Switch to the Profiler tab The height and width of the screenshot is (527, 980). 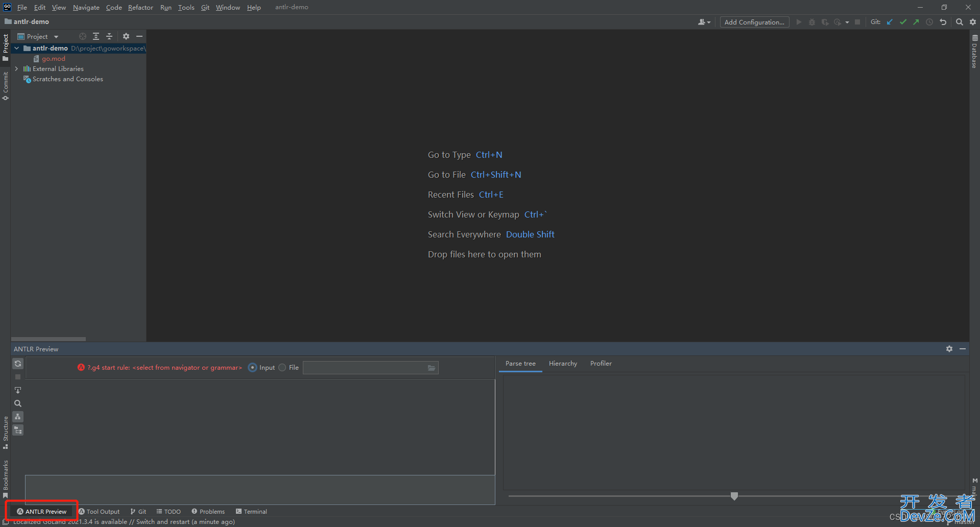(x=601, y=364)
